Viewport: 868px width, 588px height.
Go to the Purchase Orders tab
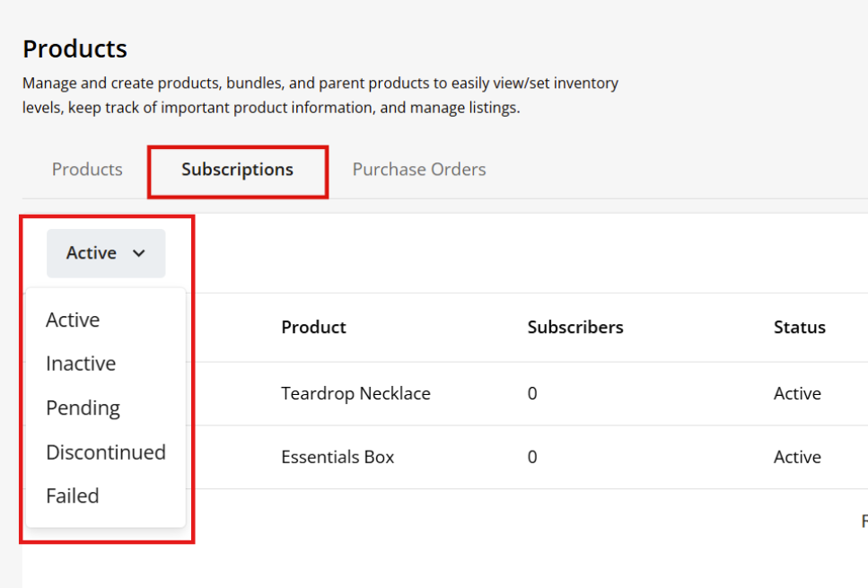pyautogui.click(x=419, y=170)
